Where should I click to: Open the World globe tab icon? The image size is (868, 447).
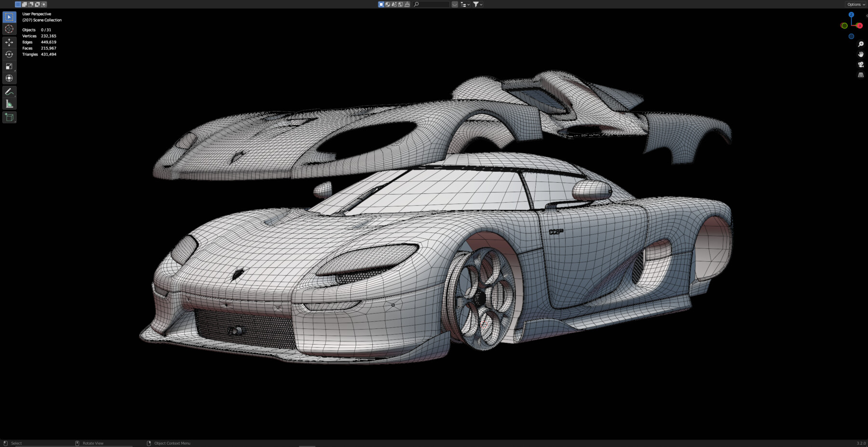(401, 4)
